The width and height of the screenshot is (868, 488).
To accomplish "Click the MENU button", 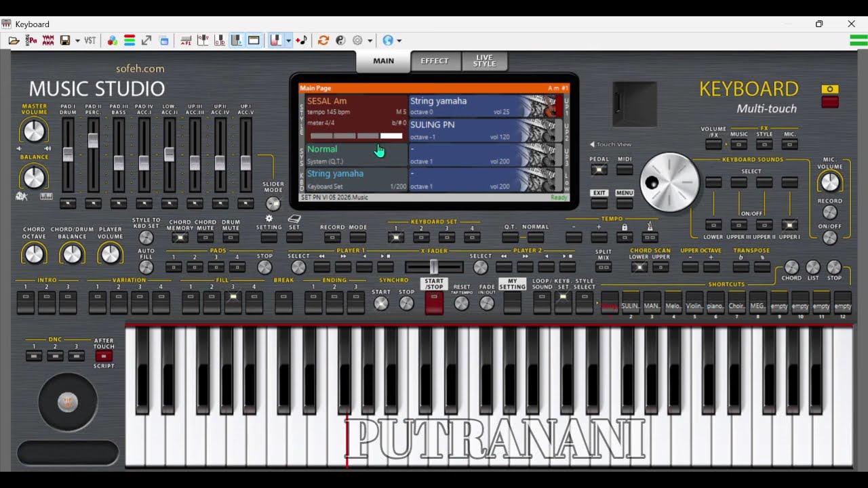I will tap(625, 203).
